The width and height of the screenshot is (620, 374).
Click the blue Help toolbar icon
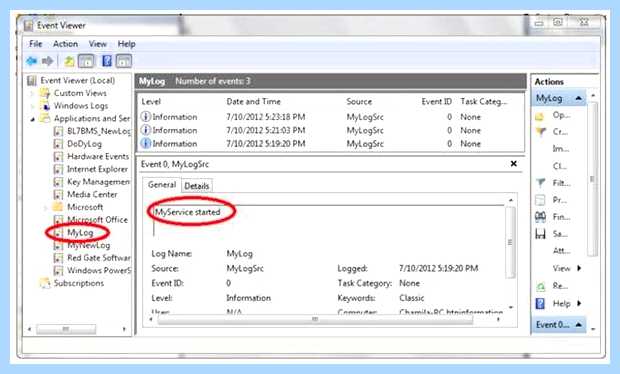(107, 61)
